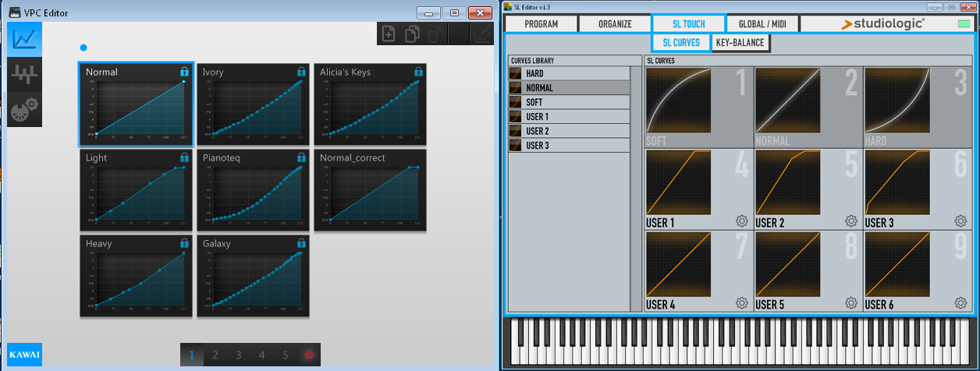Select the USER 4 curve graph in slot 7
This screenshot has width=980, height=371.
point(679,265)
